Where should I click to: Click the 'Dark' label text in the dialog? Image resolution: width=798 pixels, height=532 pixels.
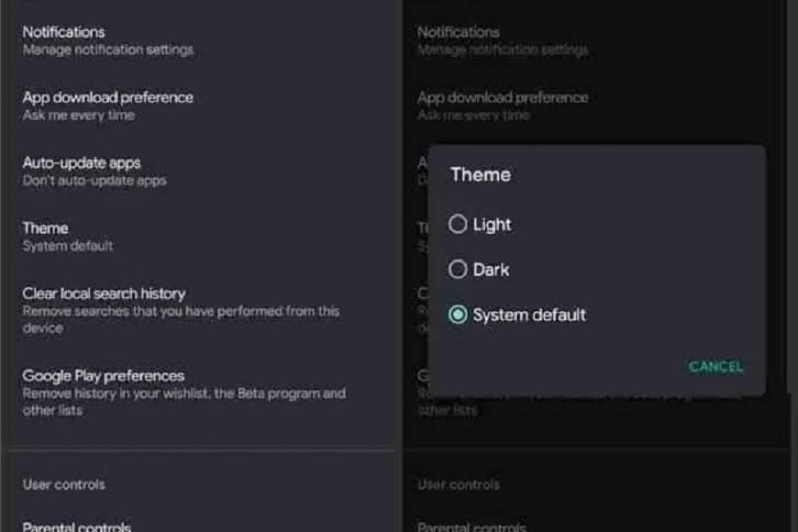(491, 269)
